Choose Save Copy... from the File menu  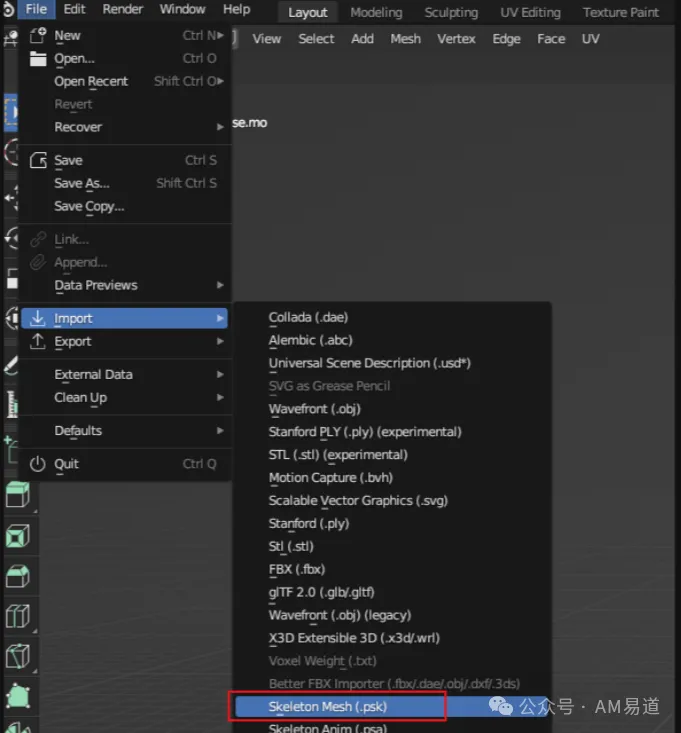tap(124, 206)
